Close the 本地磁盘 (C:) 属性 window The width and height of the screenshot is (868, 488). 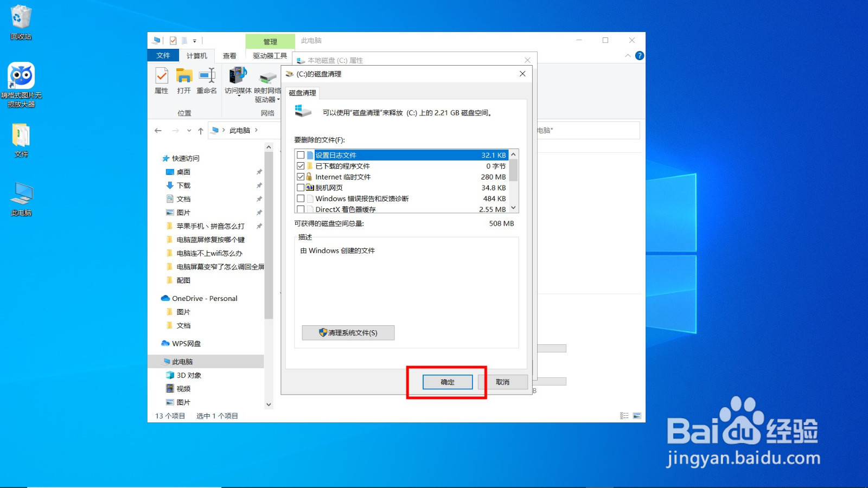click(527, 60)
